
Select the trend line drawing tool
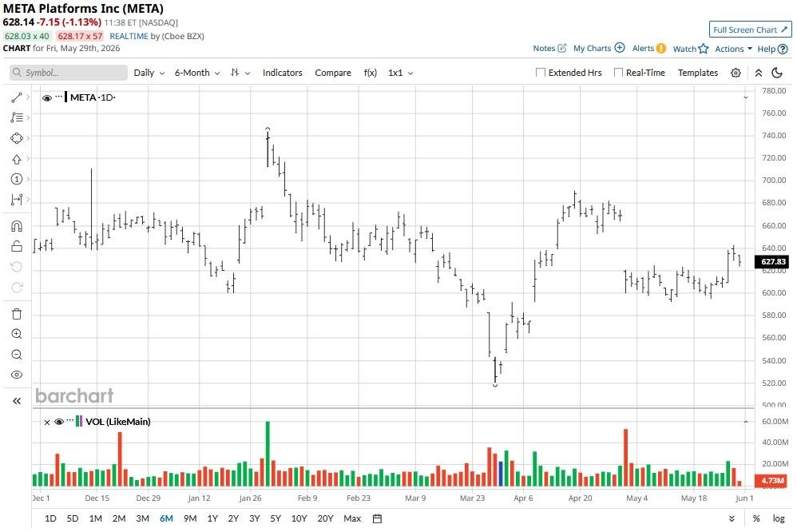tap(16, 97)
